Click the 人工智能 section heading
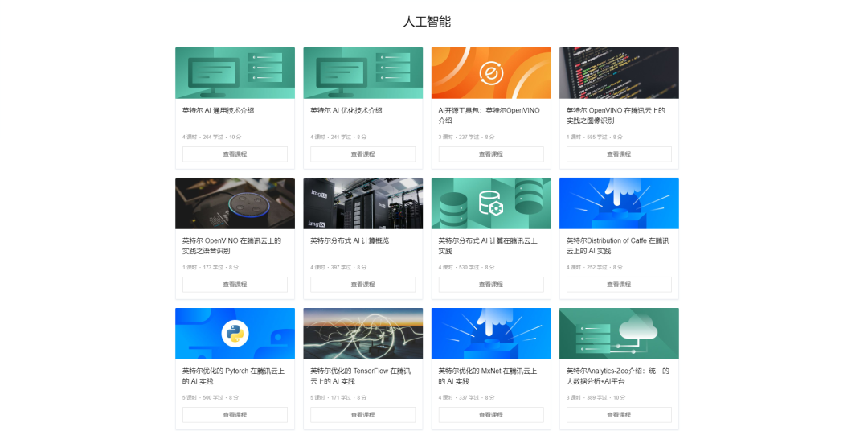Screen dimensions: 868x431 coord(427,23)
